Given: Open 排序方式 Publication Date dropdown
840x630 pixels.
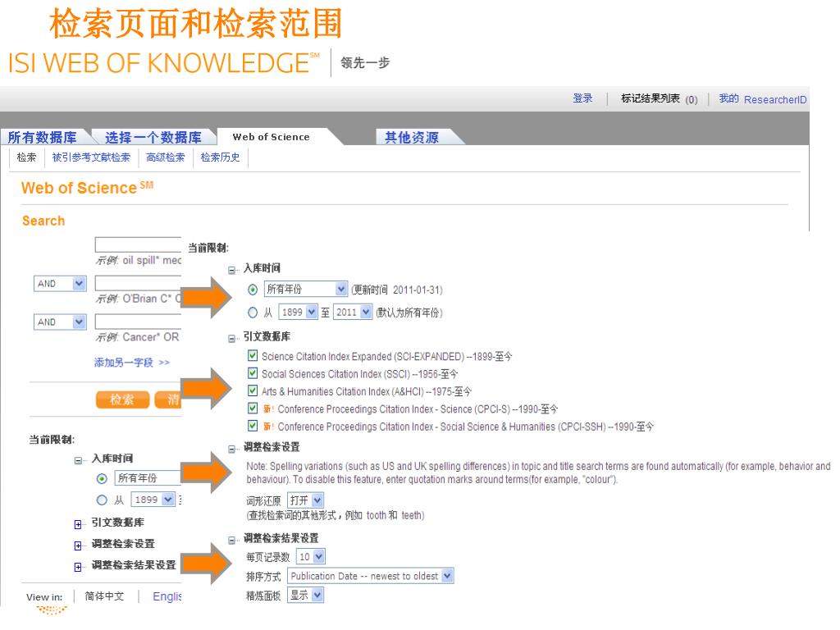Looking at the screenshot, I should 371,576.
